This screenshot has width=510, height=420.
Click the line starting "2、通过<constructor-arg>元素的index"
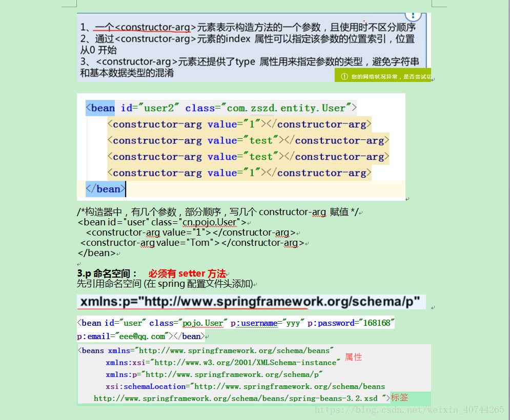click(x=248, y=39)
